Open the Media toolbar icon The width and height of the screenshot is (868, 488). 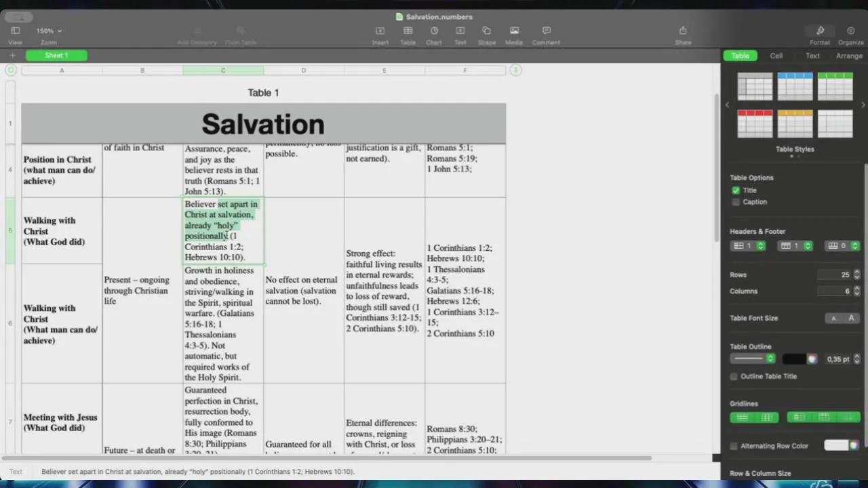514,30
